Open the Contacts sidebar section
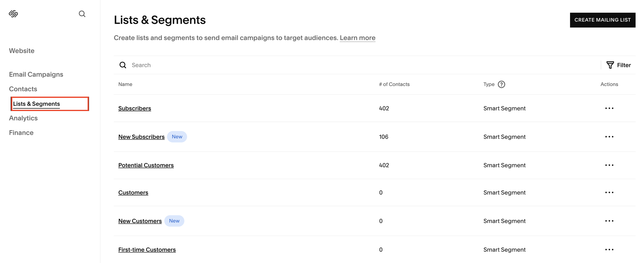 pyautogui.click(x=23, y=89)
